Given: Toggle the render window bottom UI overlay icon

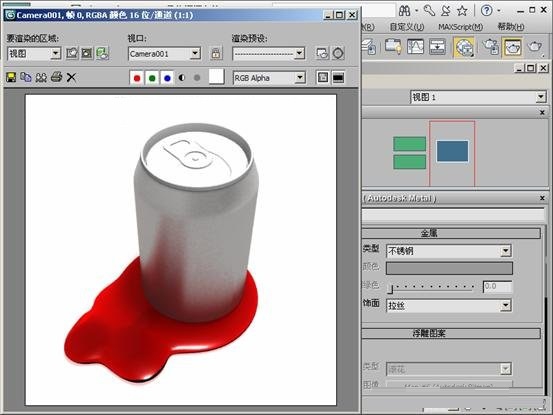Looking at the screenshot, I should click(338, 78).
